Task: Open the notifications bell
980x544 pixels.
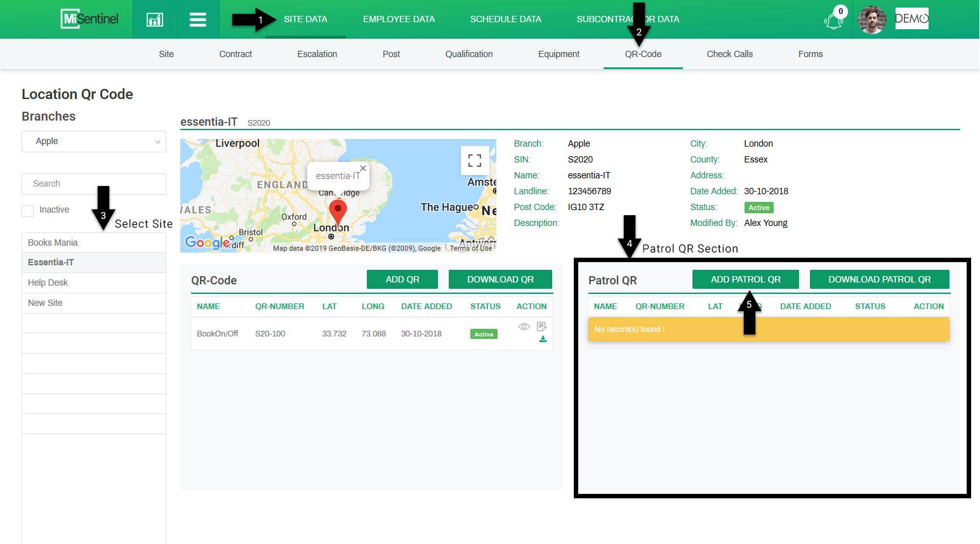Action: [833, 20]
